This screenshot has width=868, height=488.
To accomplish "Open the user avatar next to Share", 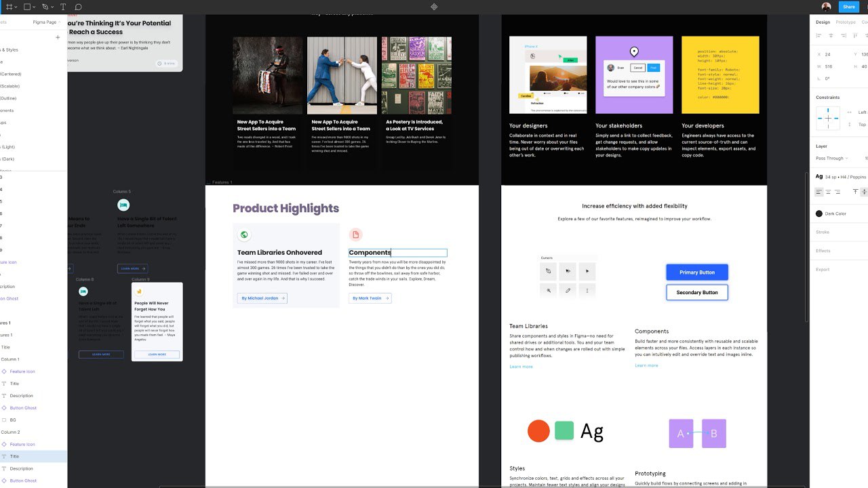I will [826, 7].
